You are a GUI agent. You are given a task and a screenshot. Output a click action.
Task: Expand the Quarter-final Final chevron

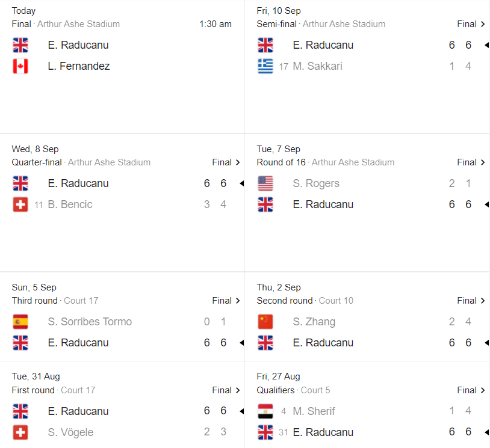[238, 162]
